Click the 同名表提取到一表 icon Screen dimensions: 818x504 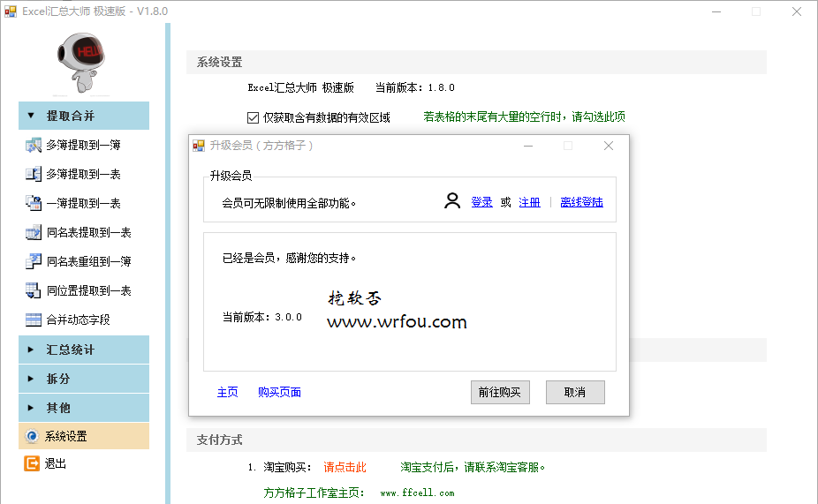pyautogui.click(x=34, y=232)
